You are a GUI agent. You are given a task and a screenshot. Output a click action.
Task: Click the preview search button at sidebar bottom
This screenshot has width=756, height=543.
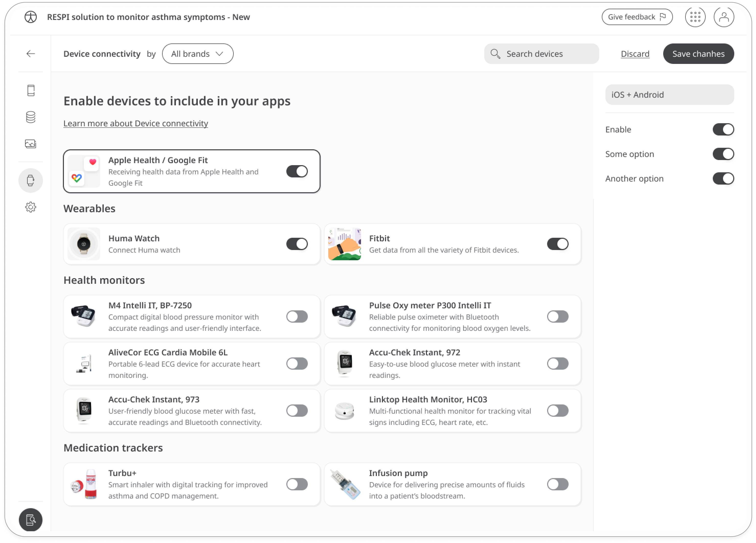(31, 519)
